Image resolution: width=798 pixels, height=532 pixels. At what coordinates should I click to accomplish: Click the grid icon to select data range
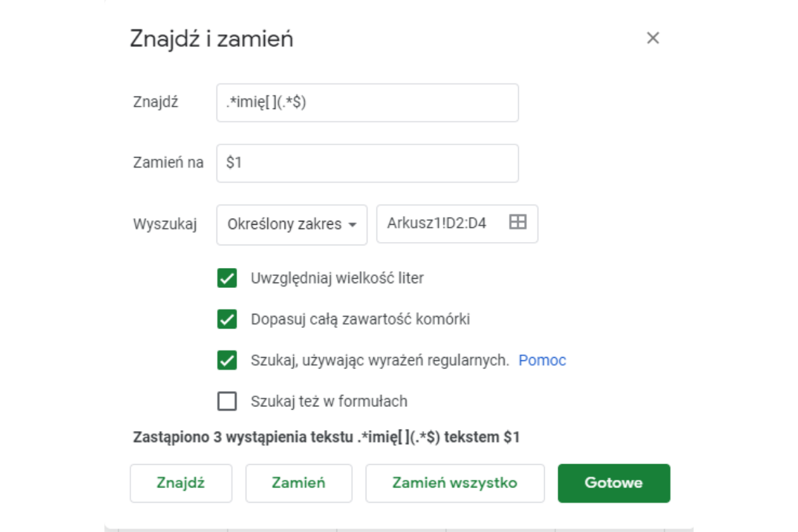pyautogui.click(x=517, y=223)
